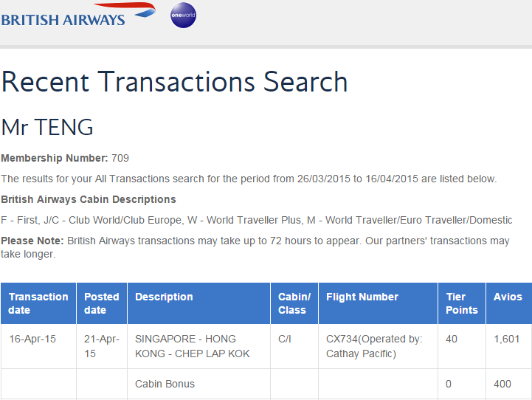Click the CX734 Cathay Pacific flight cell
The image size is (532, 400).
(374, 346)
